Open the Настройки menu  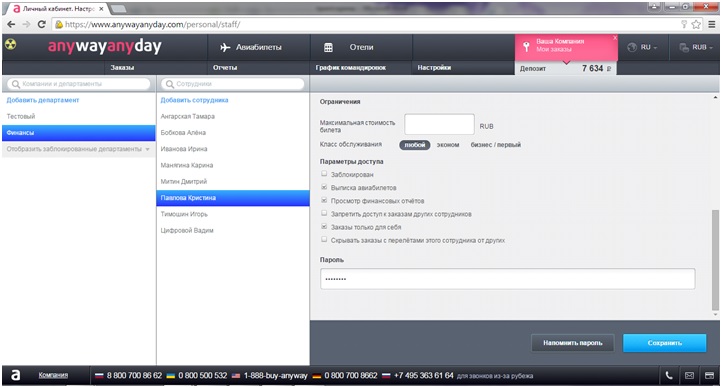[x=434, y=68]
